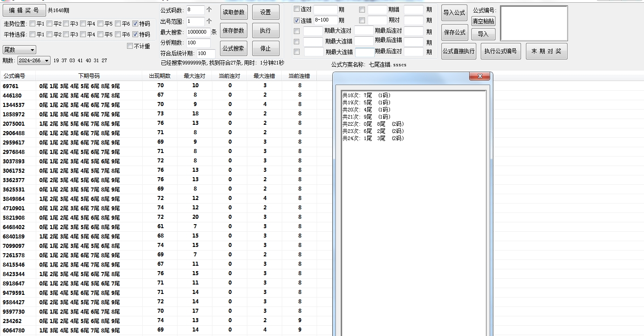Click the 执行 button
Screen dimensions: 644x336
[x=266, y=30]
